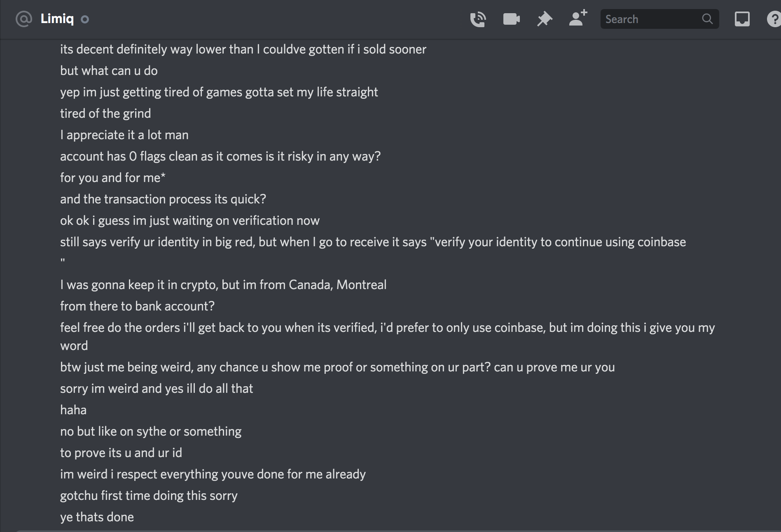Select message "to prove its u and ur id"
The height and width of the screenshot is (532, 781).
(x=121, y=453)
